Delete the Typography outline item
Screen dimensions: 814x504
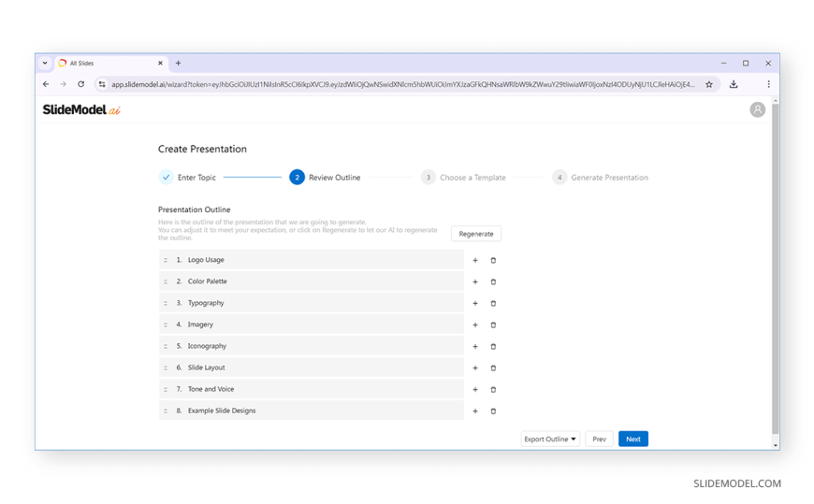[493, 303]
